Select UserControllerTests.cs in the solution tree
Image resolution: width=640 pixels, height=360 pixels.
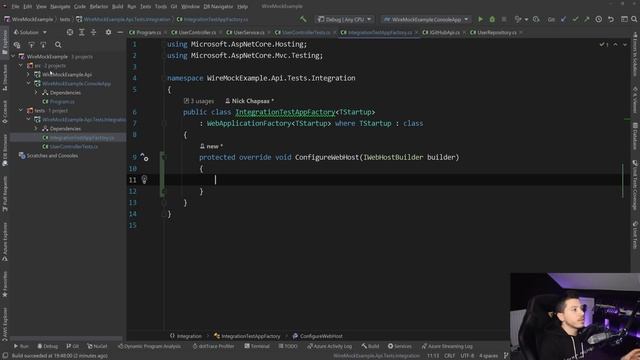pyautogui.click(x=73, y=147)
